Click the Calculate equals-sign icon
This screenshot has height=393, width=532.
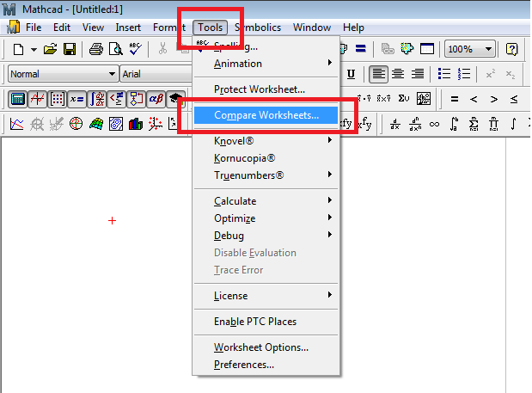pos(360,49)
